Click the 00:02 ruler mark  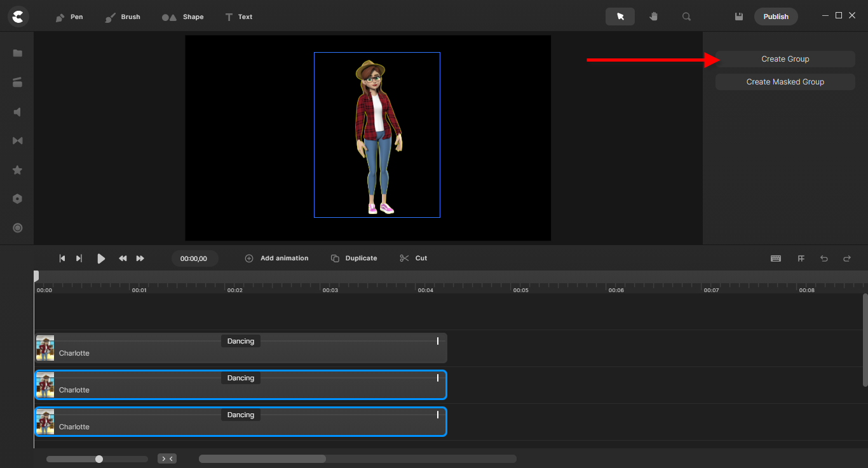tap(234, 290)
